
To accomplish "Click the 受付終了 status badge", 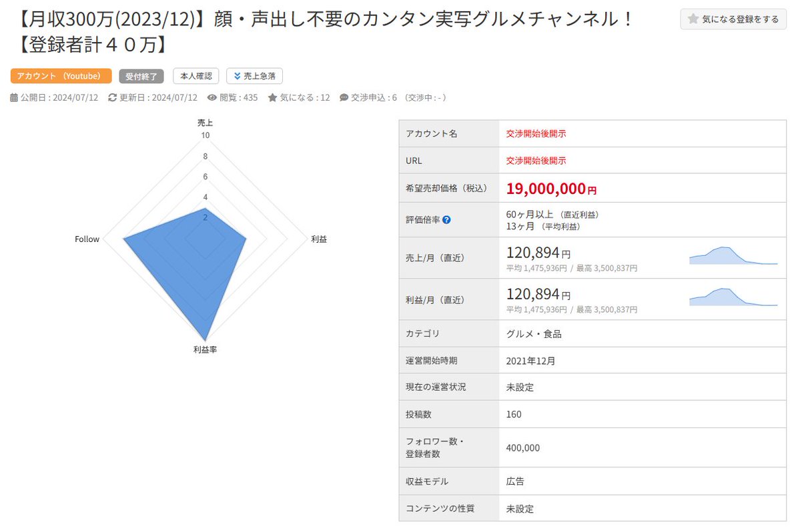I will coord(141,77).
